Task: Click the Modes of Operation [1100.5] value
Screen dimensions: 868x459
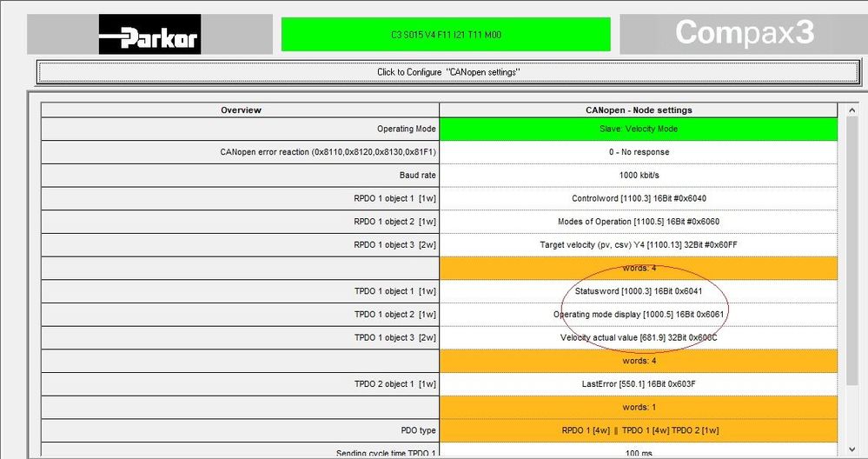Action: (639, 222)
